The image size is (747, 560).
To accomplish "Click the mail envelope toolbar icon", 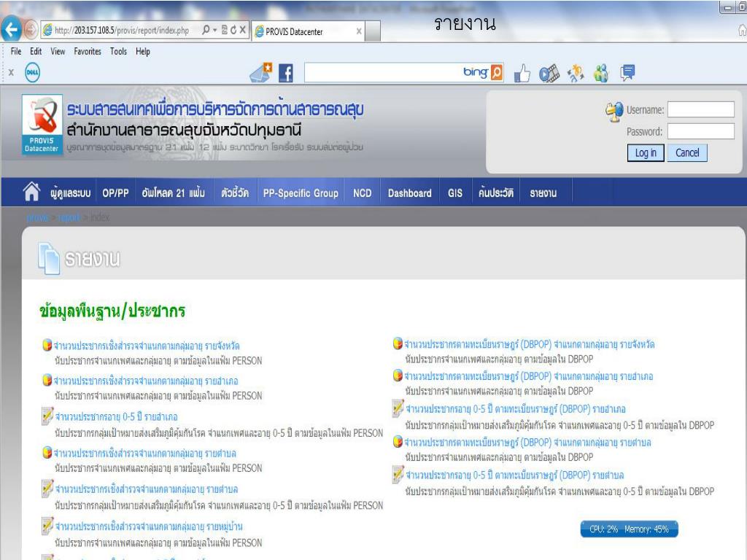I will pos(261,72).
